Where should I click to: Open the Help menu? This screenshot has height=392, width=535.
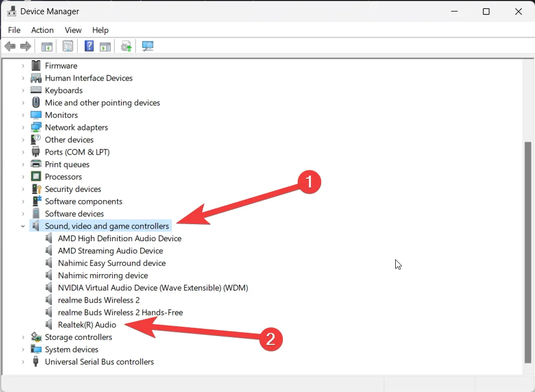(100, 30)
